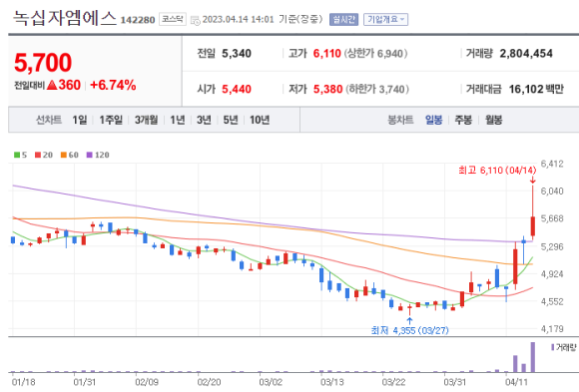Viewport: 579px width, 392px height.
Task: Click the 상한가 6,940 text
Action: (x=376, y=54)
